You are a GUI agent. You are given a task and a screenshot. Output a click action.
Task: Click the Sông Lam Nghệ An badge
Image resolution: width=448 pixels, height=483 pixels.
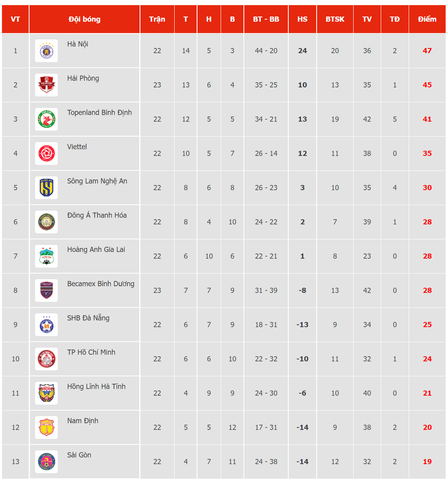pyautogui.click(x=46, y=188)
